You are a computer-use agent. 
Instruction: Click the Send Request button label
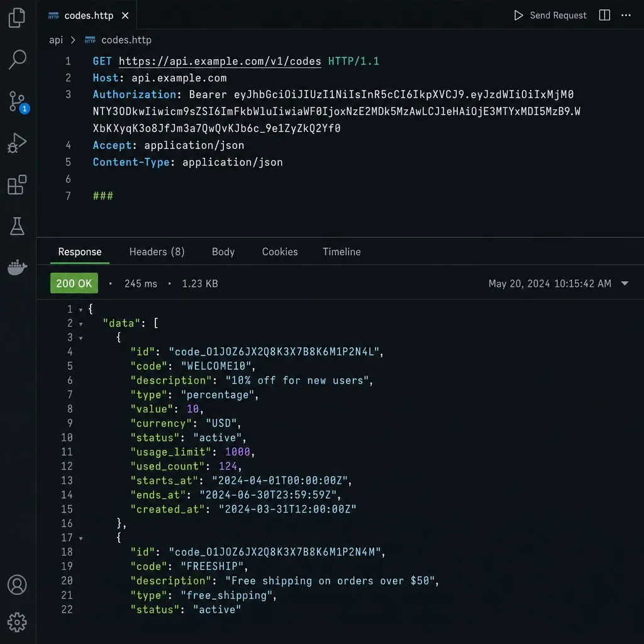click(x=558, y=15)
